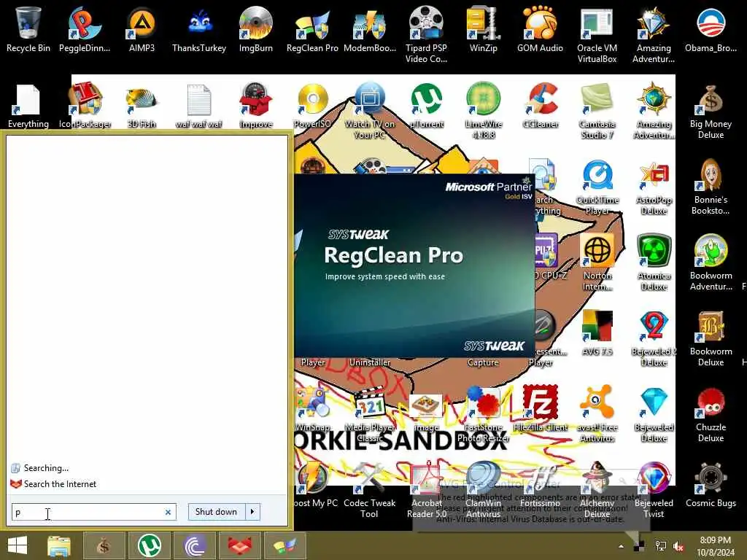Open the Bejeweled Deluxe desktop shortcut
Image resolution: width=747 pixels, height=560 pixels.
click(654, 414)
